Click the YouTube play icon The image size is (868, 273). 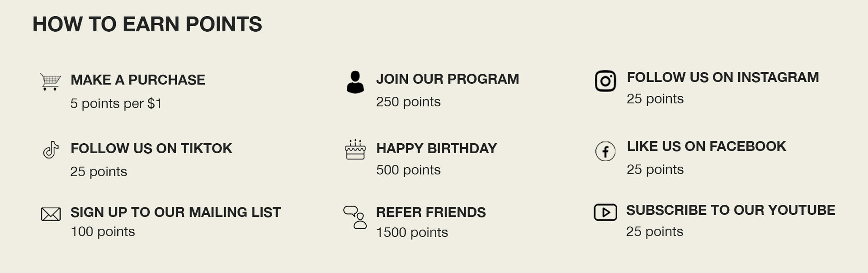[605, 212]
